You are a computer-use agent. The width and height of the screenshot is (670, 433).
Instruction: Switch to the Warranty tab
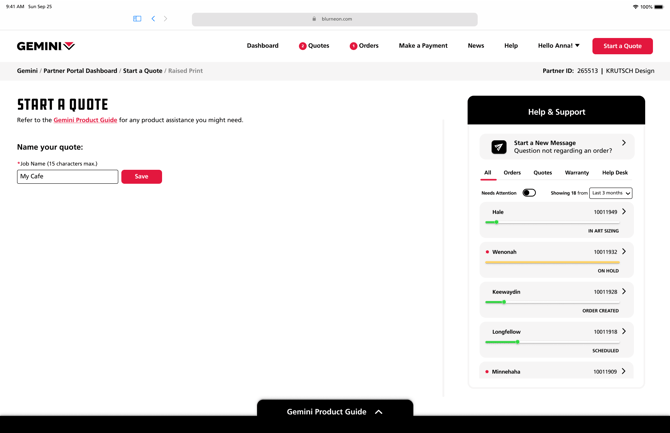tap(577, 173)
